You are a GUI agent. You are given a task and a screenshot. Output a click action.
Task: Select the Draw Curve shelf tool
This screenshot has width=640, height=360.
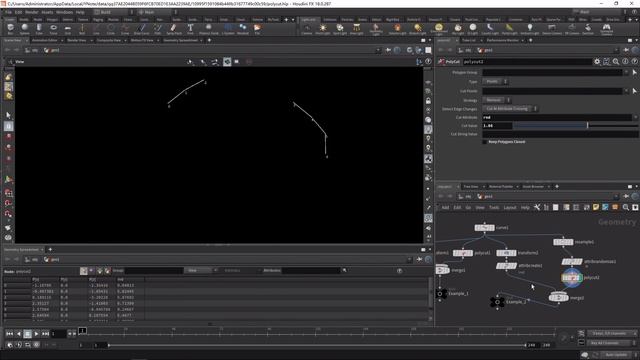pyautogui.click(x=141, y=29)
